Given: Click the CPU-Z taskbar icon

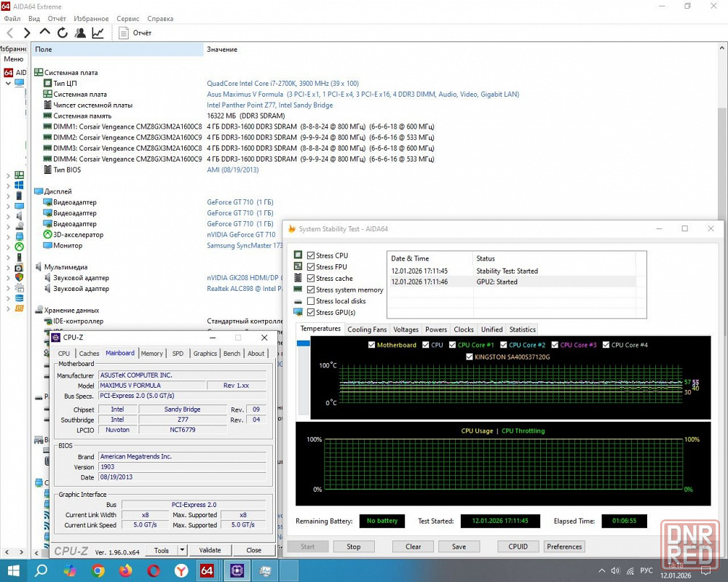Looking at the screenshot, I should point(237,570).
